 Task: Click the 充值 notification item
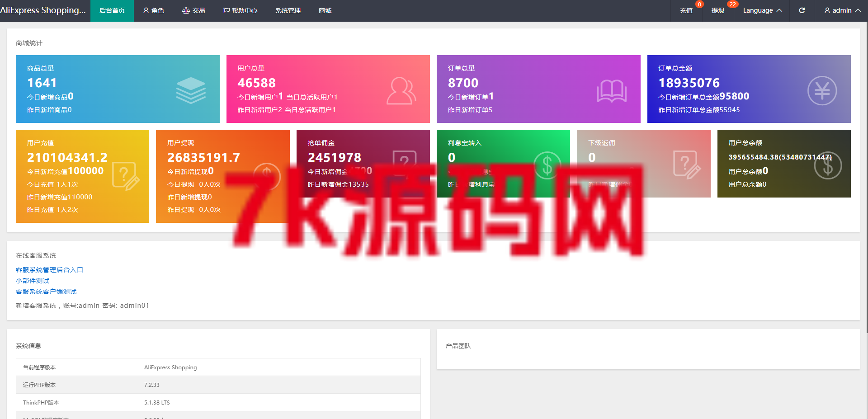[686, 10]
